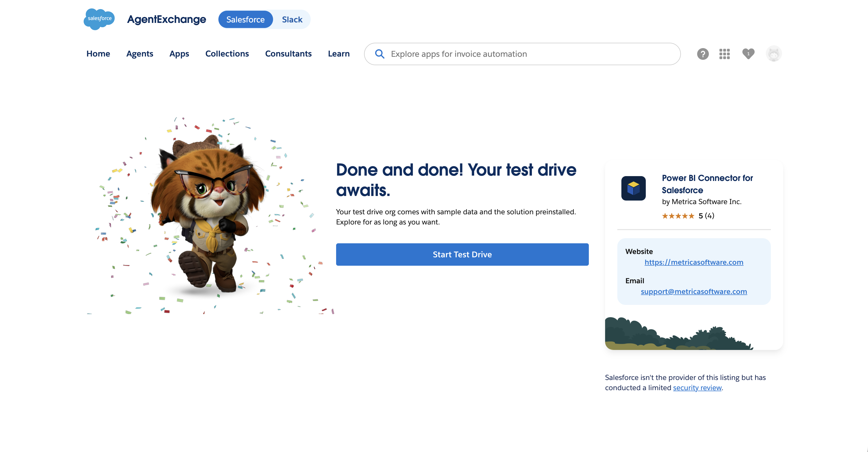Click the "Email" label

tap(635, 281)
